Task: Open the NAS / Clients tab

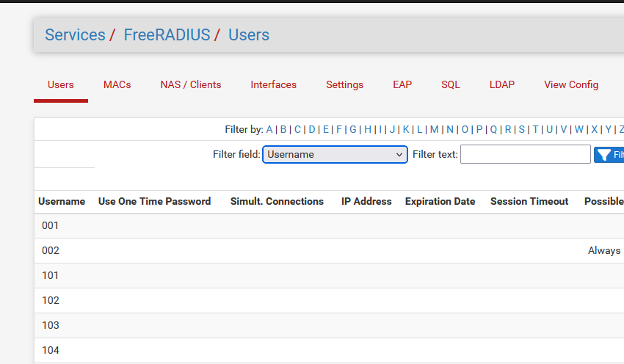Action: pyautogui.click(x=190, y=85)
